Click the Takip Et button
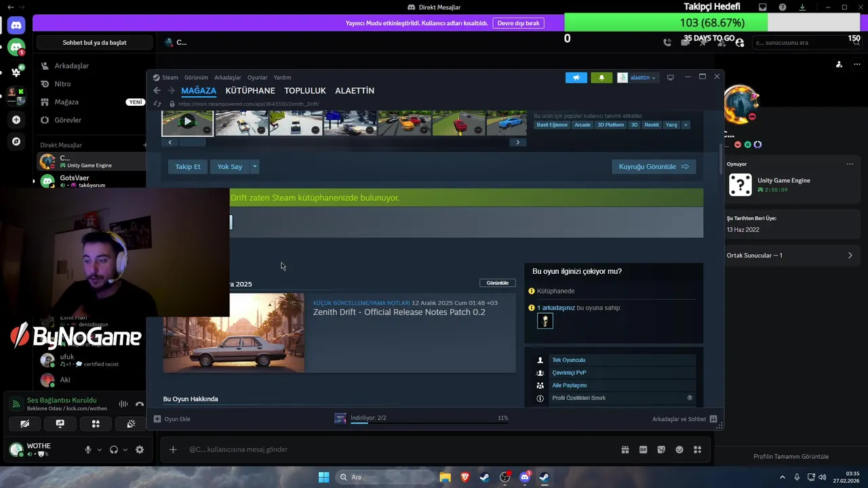Screen dimensions: 868x488 [x=188, y=167]
